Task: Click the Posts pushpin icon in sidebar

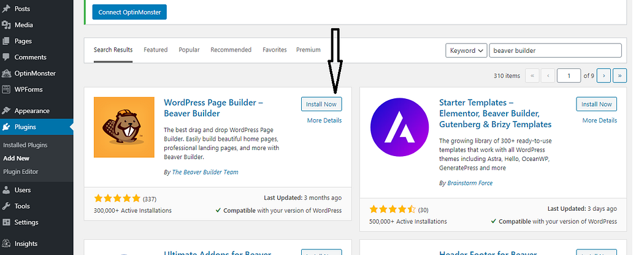Action: [x=6, y=9]
